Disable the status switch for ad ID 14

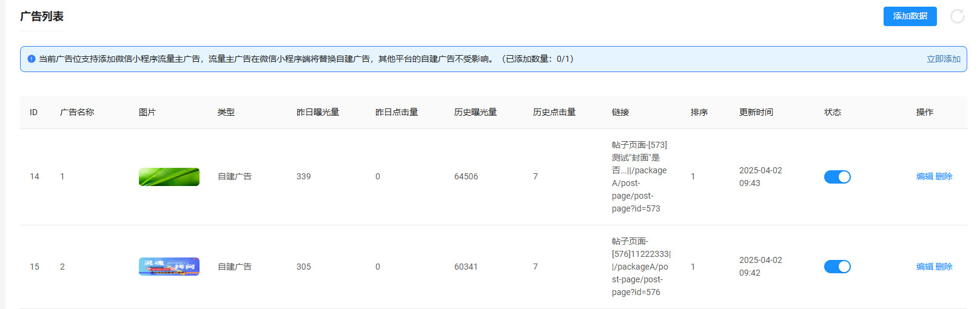coord(837,177)
